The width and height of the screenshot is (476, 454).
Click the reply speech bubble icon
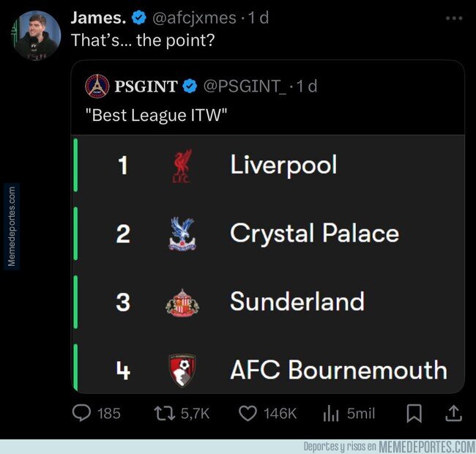82,414
